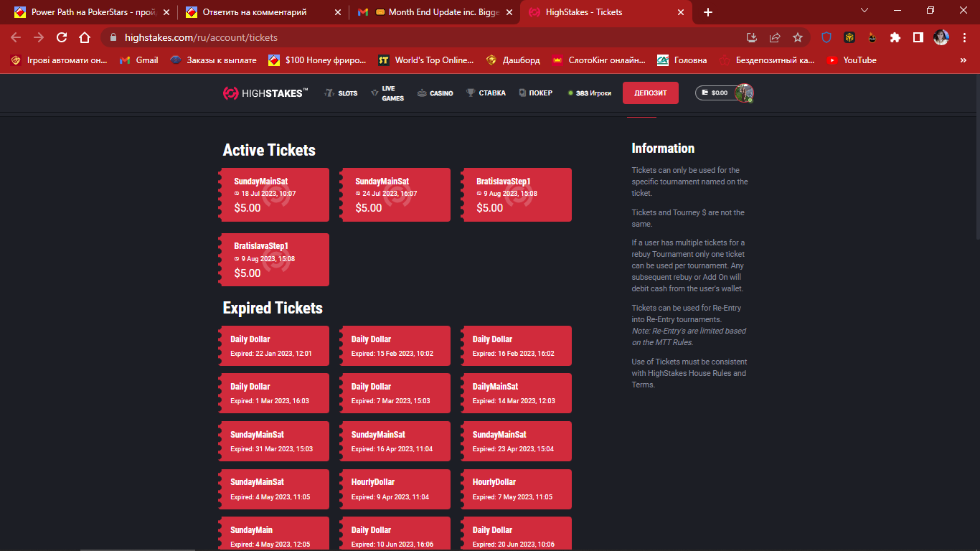Click the user avatar in site header
This screenshot has width=980, height=551.
point(745,93)
